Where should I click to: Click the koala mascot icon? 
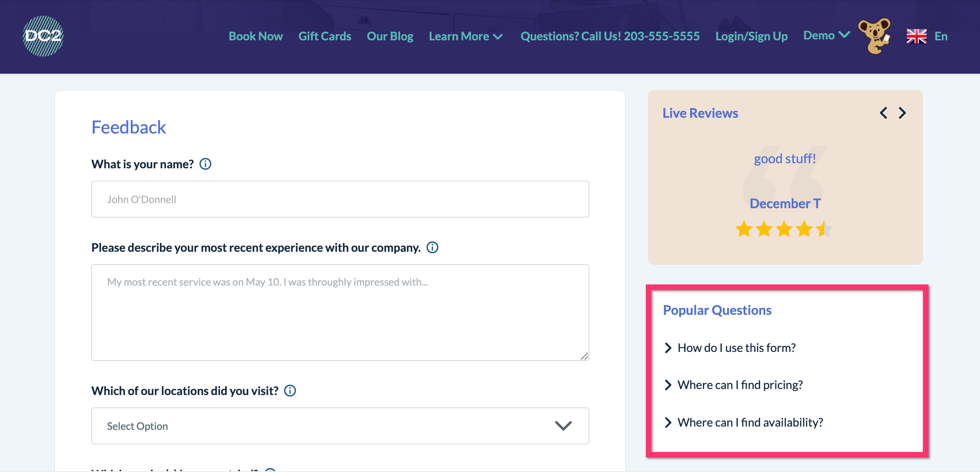(x=875, y=36)
